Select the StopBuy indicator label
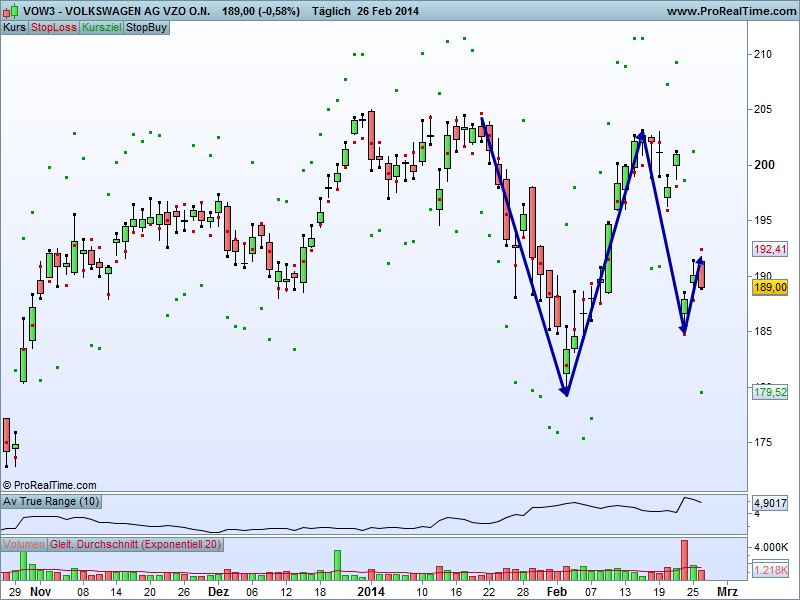 point(146,28)
